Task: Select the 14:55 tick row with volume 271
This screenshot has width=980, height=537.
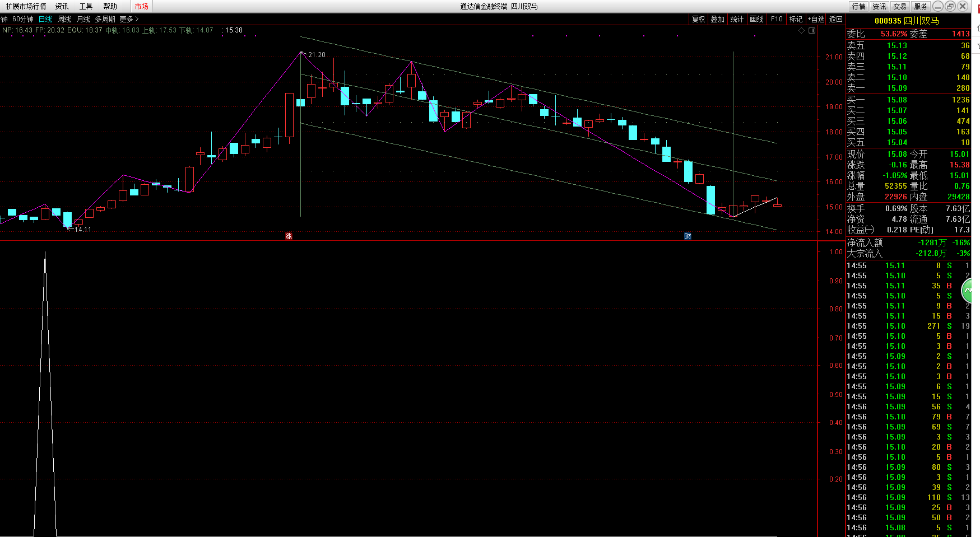Action: coord(908,326)
